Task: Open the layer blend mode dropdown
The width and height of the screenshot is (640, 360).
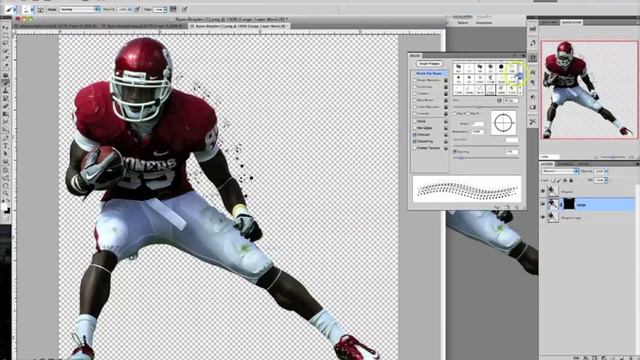Action: pyautogui.click(x=561, y=171)
